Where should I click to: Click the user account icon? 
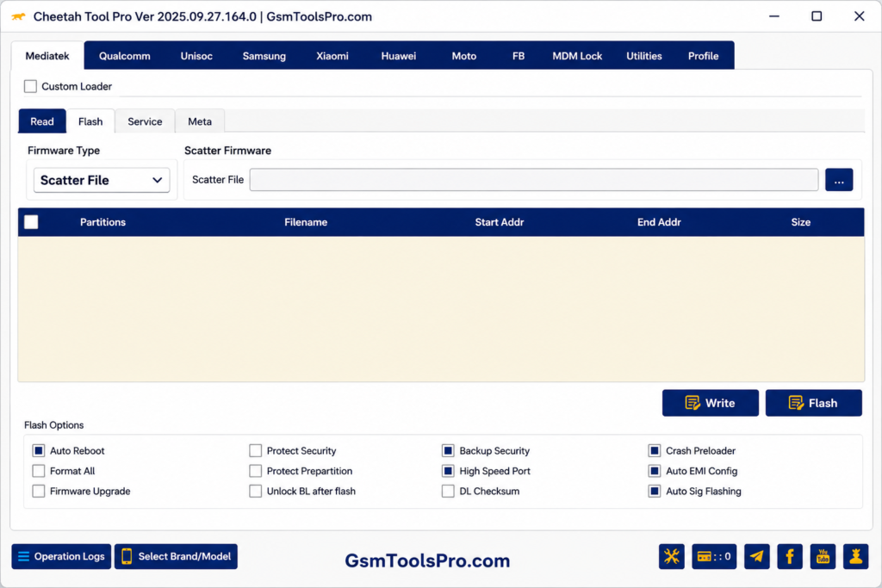click(855, 556)
